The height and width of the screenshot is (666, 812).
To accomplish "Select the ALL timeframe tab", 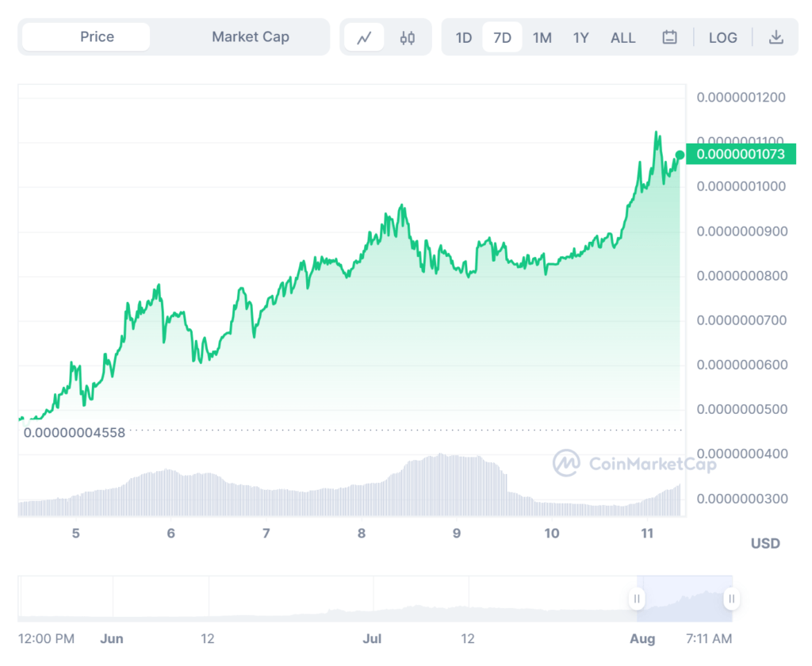I will pyautogui.click(x=623, y=36).
